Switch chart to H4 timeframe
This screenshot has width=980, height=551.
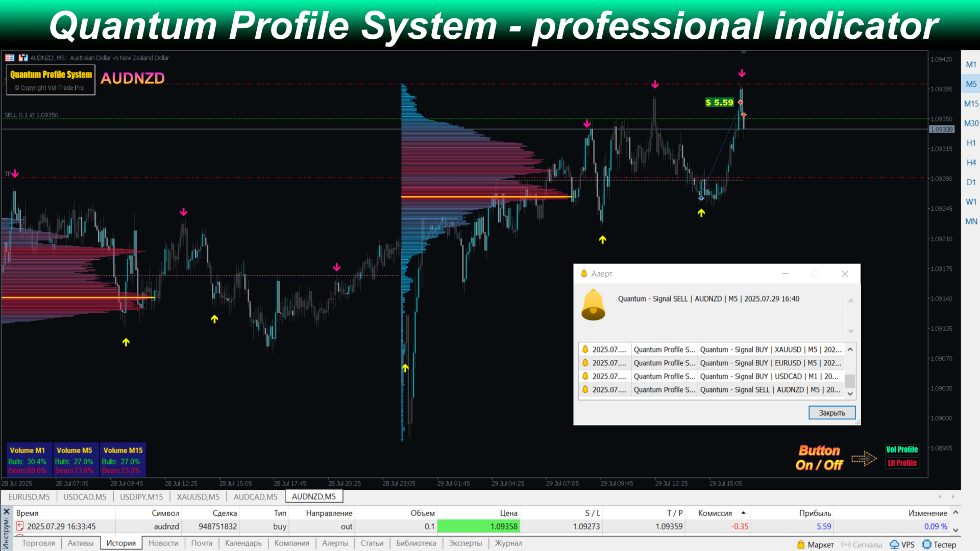[971, 162]
